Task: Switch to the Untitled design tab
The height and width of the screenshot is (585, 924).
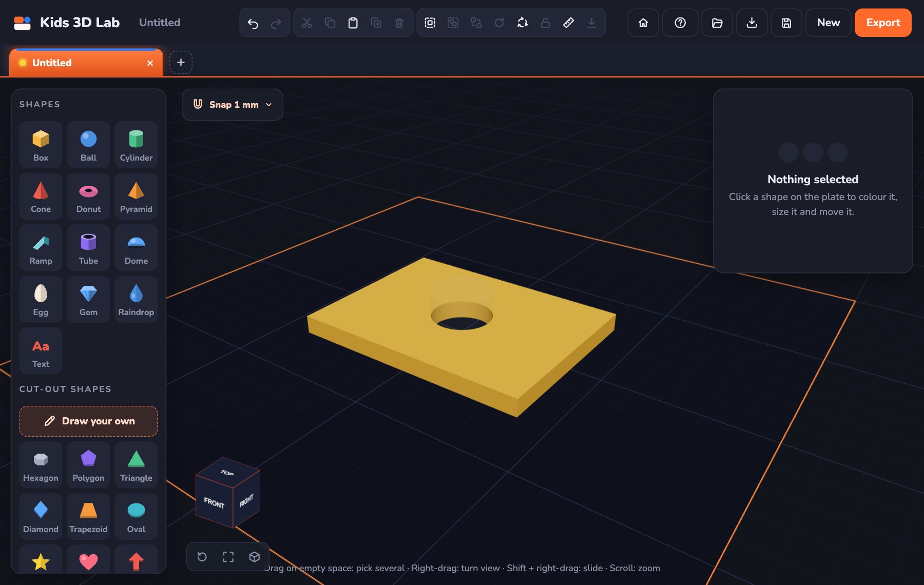Action: click(x=86, y=63)
